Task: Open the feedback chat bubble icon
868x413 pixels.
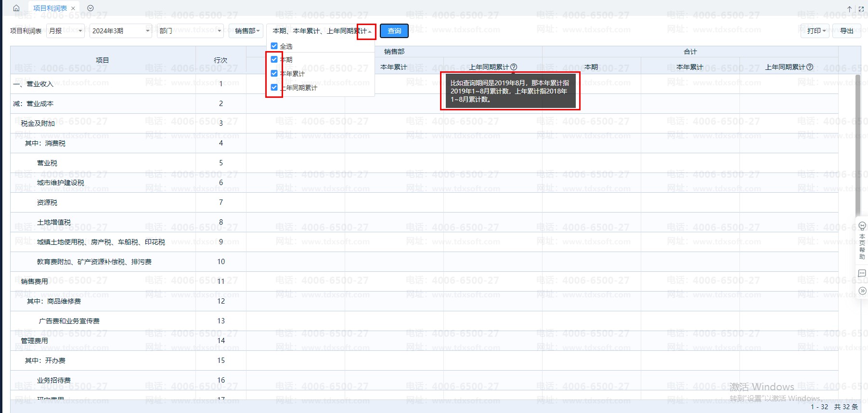Action: pos(862,273)
